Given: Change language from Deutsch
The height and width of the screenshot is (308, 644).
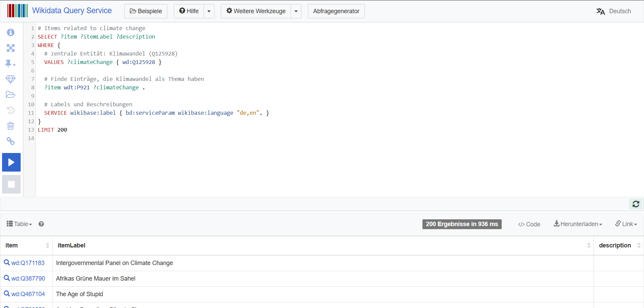Looking at the screenshot, I should 614,11.
